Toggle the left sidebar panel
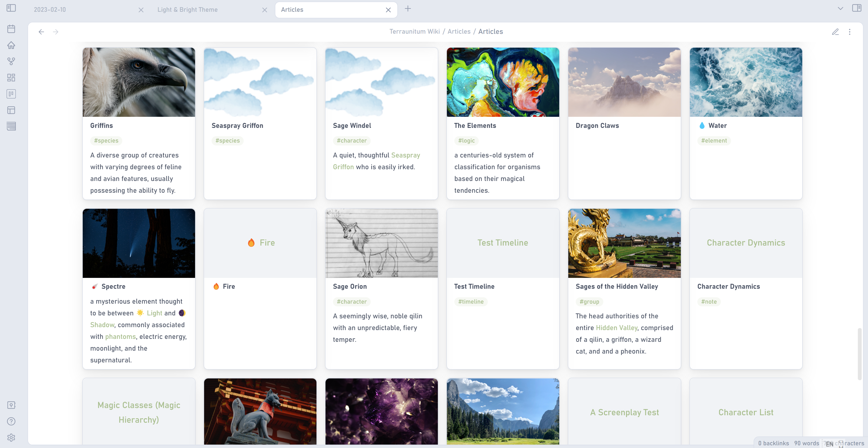The image size is (868, 448). [x=11, y=8]
